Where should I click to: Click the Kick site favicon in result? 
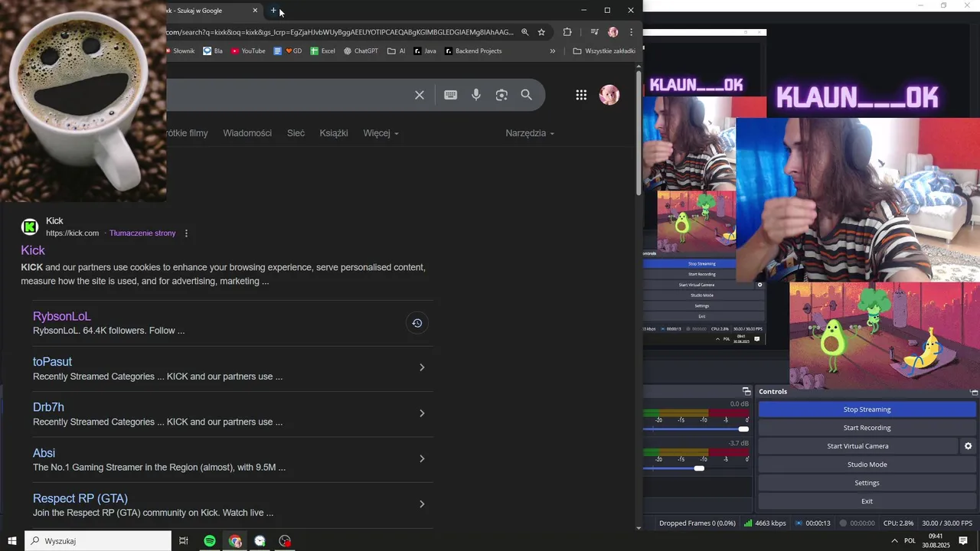click(30, 227)
